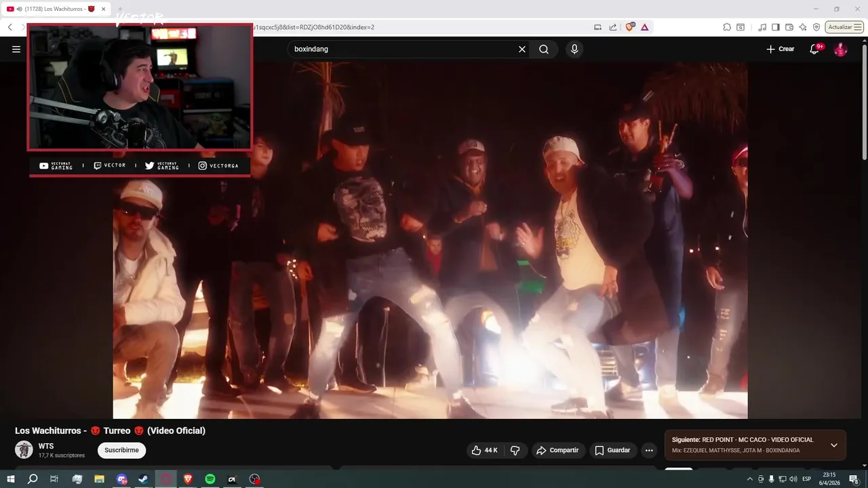Like the video with 44 K
Image resolution: width=868 pixels, height=488 pixels.
tap(484, 450)
